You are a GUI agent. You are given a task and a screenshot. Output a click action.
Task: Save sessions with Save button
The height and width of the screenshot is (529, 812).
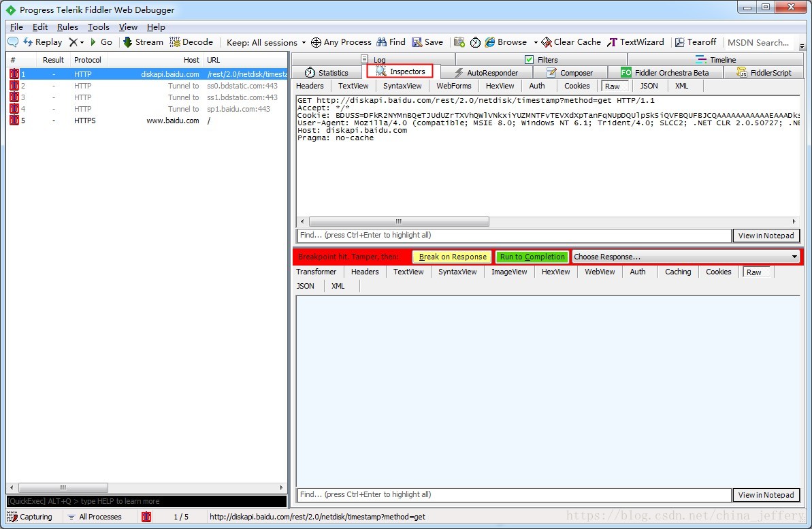pyautogui.click(x=427, y=42)
